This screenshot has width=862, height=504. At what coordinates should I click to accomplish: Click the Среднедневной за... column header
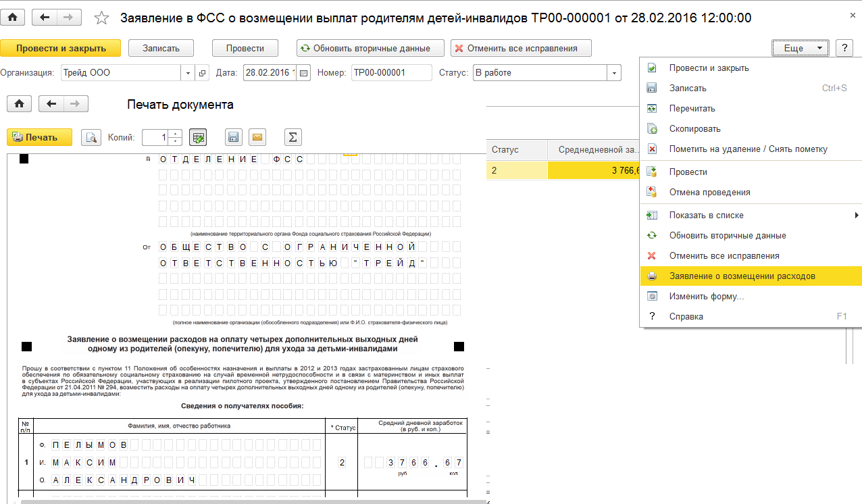click(x=594, y=150)
